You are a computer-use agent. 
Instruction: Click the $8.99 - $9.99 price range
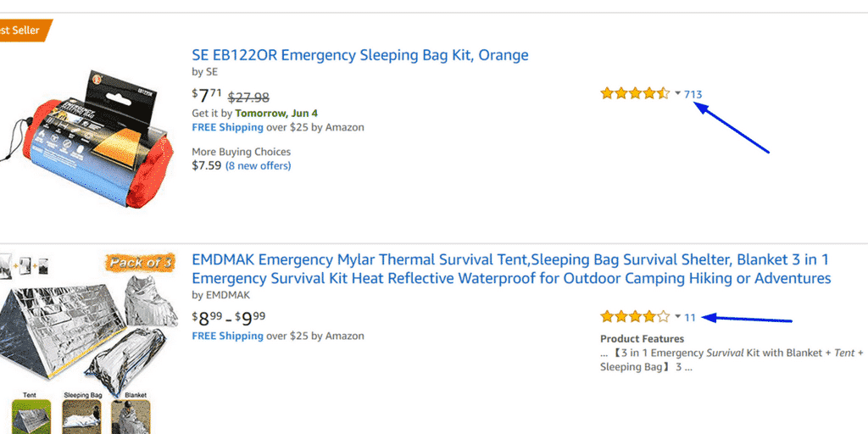[229, 319]
